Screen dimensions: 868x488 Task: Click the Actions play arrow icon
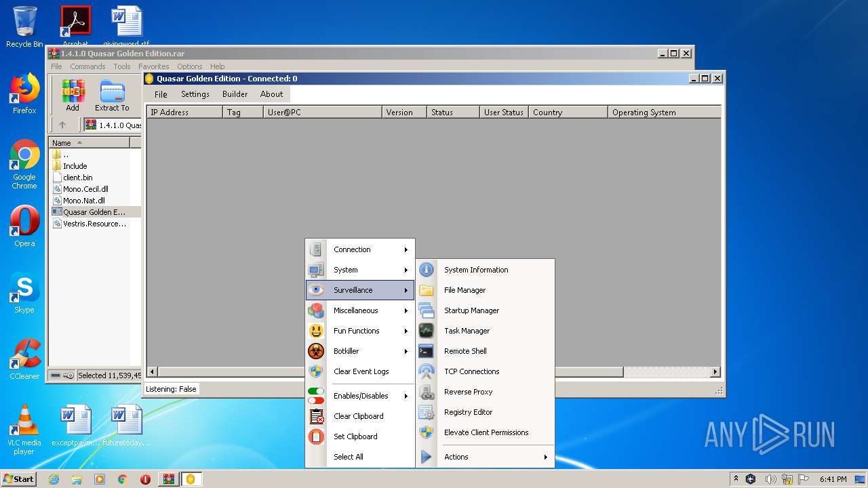[427, 457]
